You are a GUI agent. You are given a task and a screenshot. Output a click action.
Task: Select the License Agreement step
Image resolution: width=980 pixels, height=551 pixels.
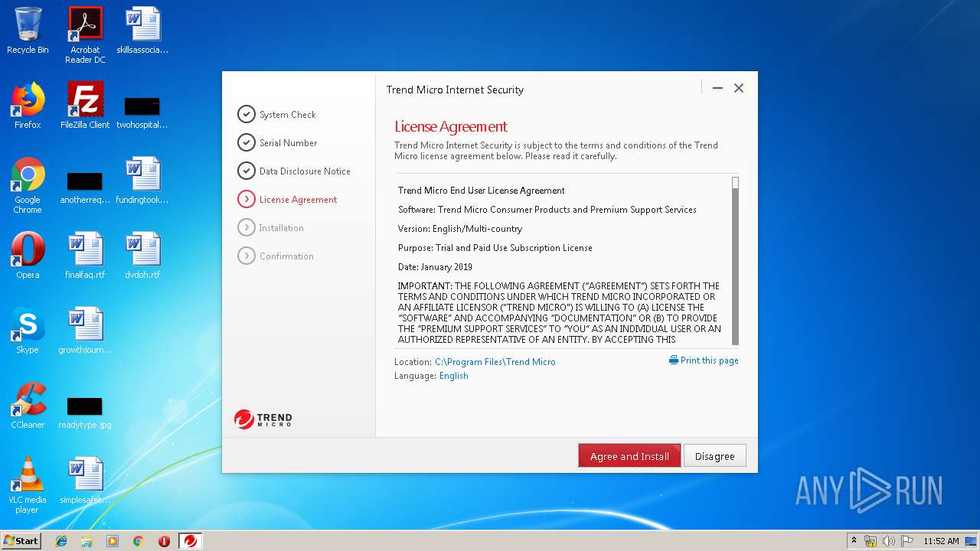(x=287, y=200)
